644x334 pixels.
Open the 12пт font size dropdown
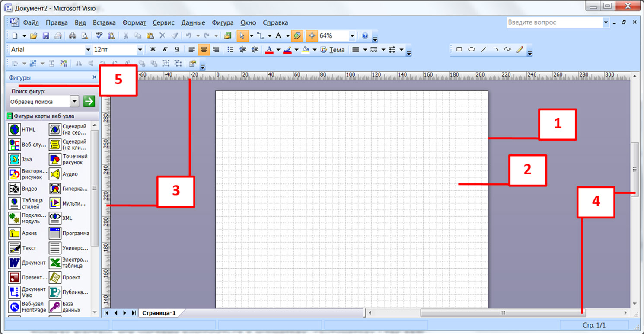[140, 50]
